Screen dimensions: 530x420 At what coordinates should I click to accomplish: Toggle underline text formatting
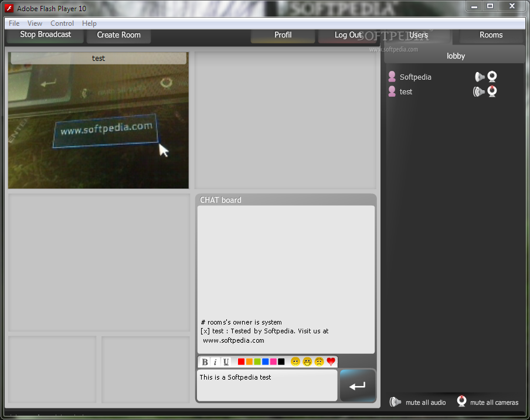point(226,362)
